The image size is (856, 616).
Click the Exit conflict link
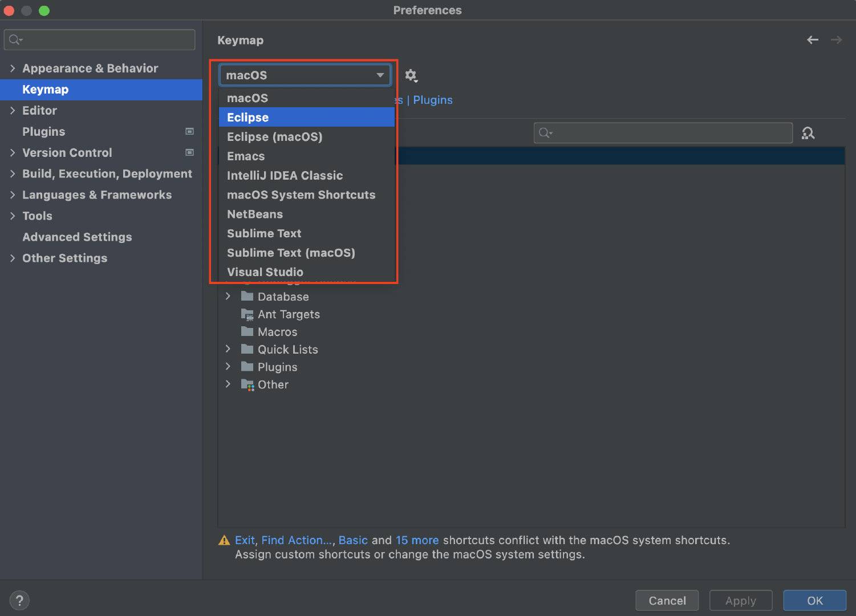(245, 540)
